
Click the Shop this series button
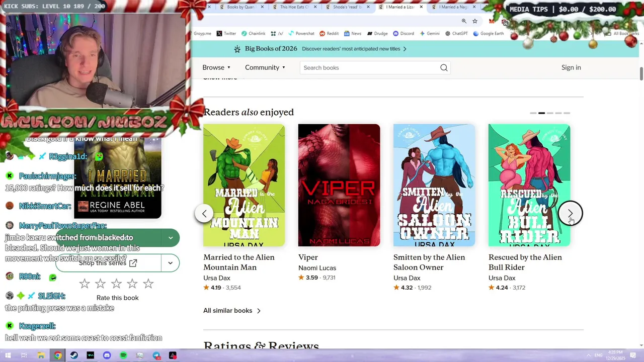pos(108,263)
